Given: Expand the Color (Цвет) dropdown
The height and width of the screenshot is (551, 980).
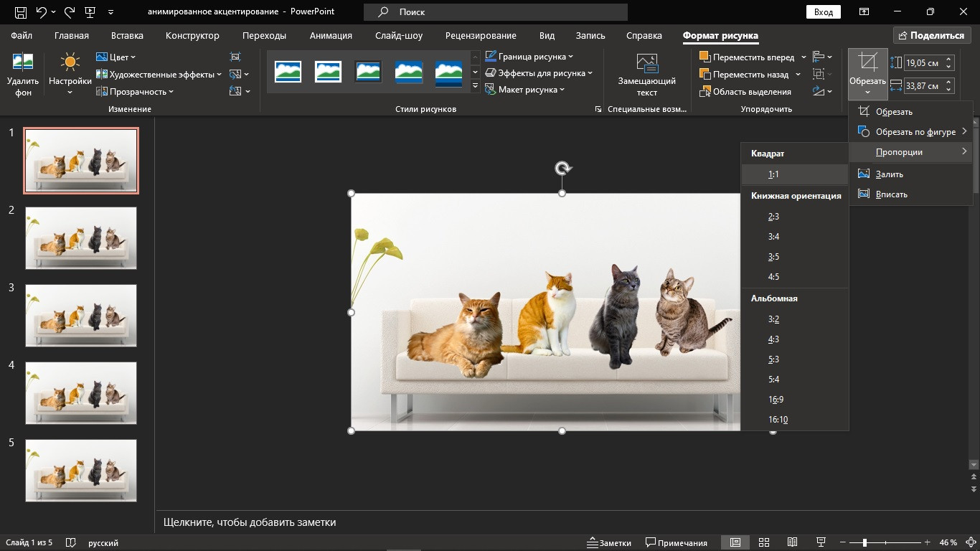Looking at the screenshot, I should (x=116, y=57).
